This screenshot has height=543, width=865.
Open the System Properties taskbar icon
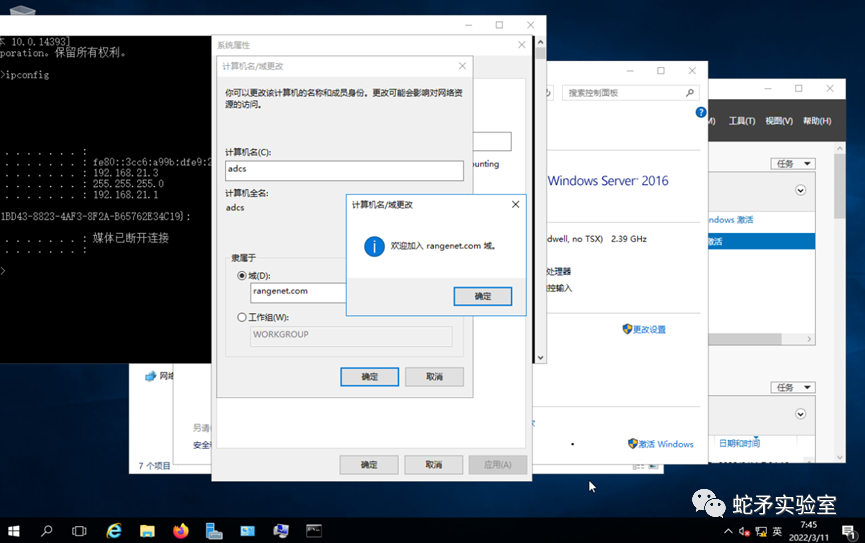click(281, 531)
